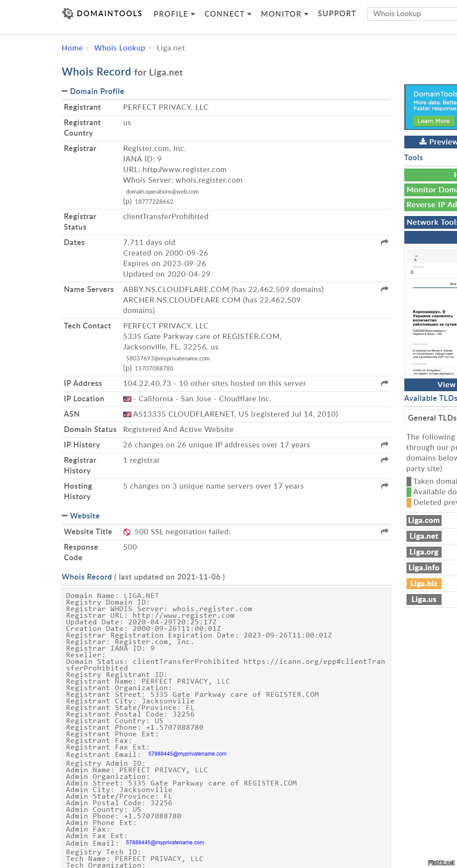Click the red error icon beside website title
Image resolution: width=457 pixels, height=868 pixels.
[x=127, y=532]
